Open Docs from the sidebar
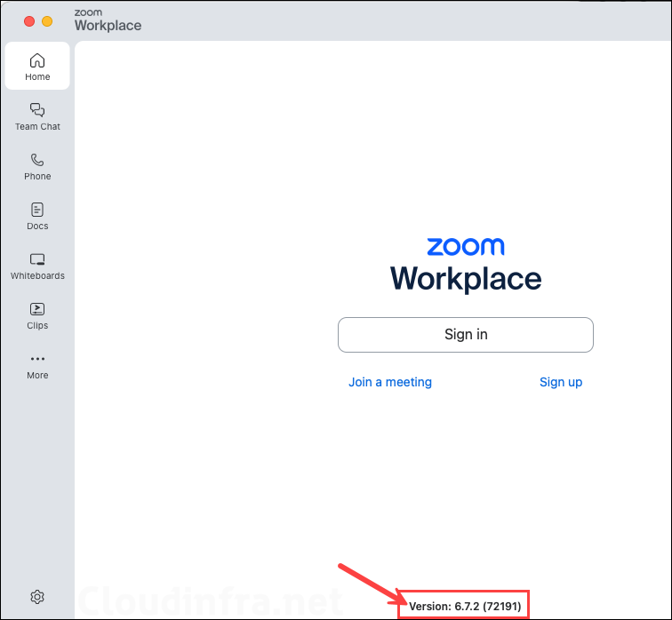The image size is (672, 620). 37,216
